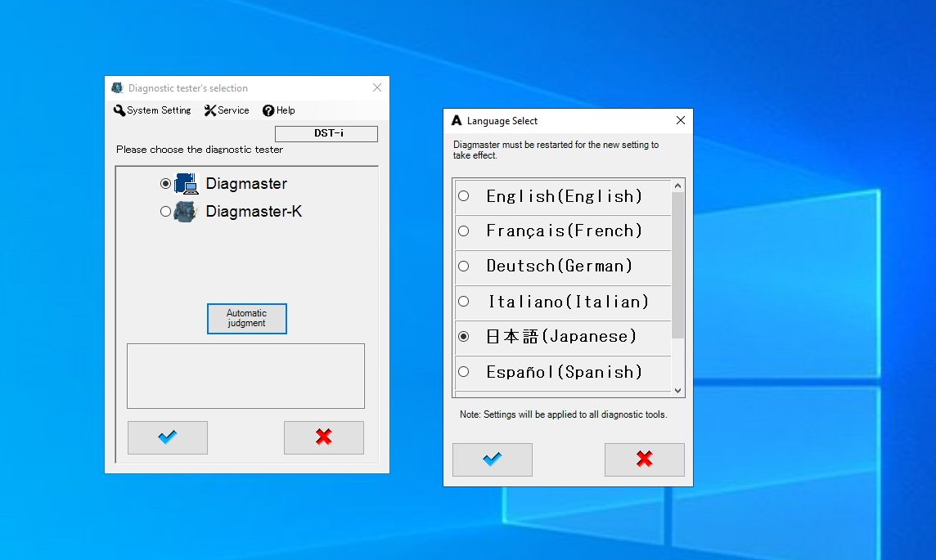Click the empty message box in tester dialog
Image resolution: width=936 pixels, height=560 pixels.
[x=246, y=376]
